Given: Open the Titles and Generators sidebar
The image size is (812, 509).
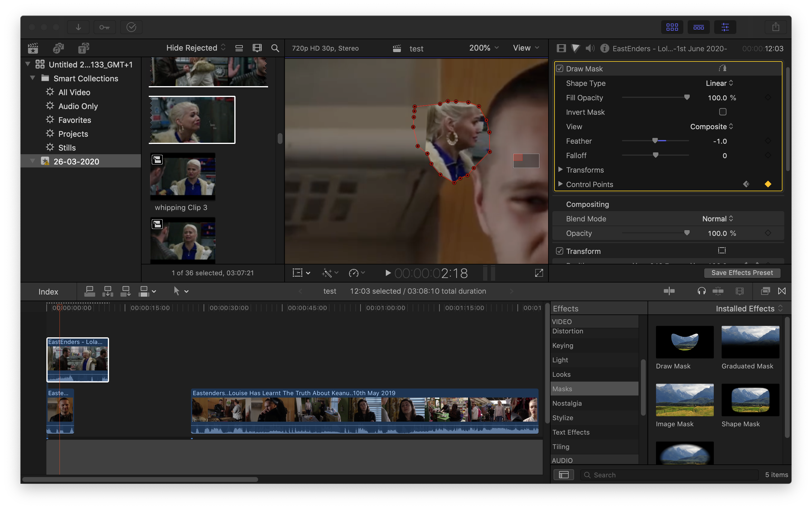Looking at the screenshot, I should (x=83, y=48).
